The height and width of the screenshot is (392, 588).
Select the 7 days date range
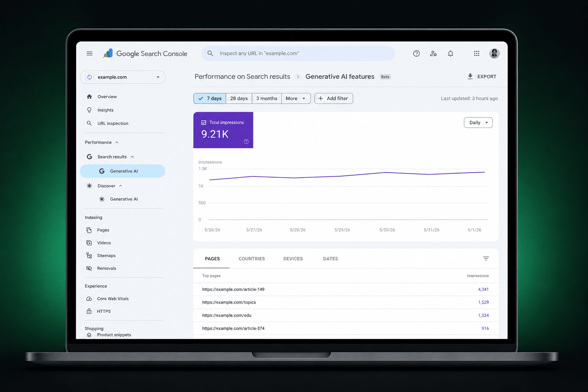[x=210, y=98]
